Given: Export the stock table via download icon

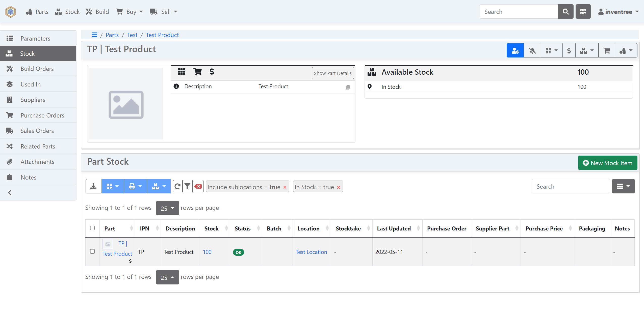Looking at the screenshot, I should (93, 186).
